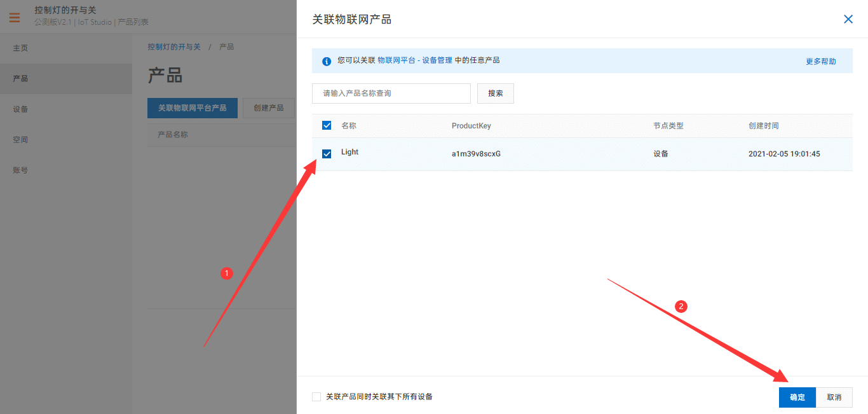
Task: Open the 更多帮助 help link
Action: [x=820, y=60]
